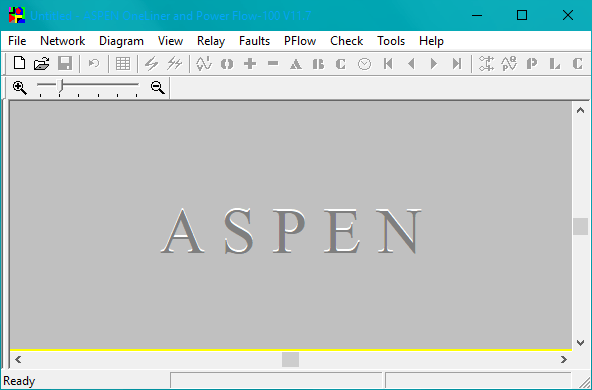Select the negative sequence minus icon

tap(273, 63)
